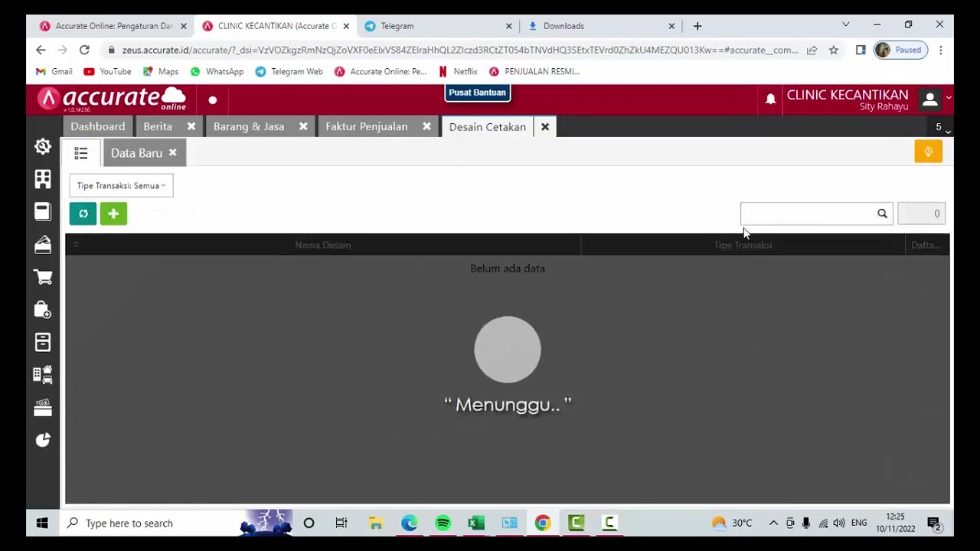Switch to the Dashboard tab

(x=98, y=126)
